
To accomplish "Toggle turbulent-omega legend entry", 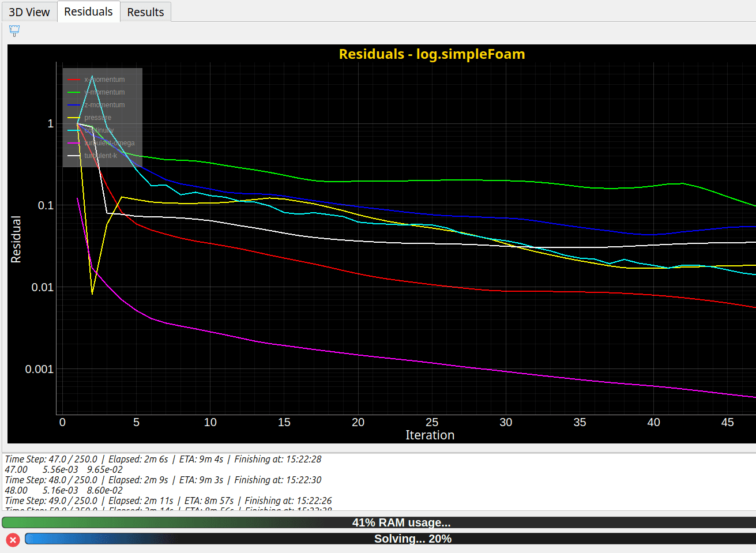I will [101, 143].
